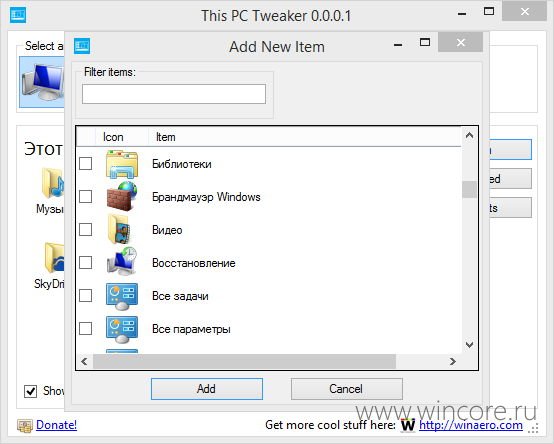Click the Библиотеки libraries folder icon
554x444 pixels.
pos(122,164)
